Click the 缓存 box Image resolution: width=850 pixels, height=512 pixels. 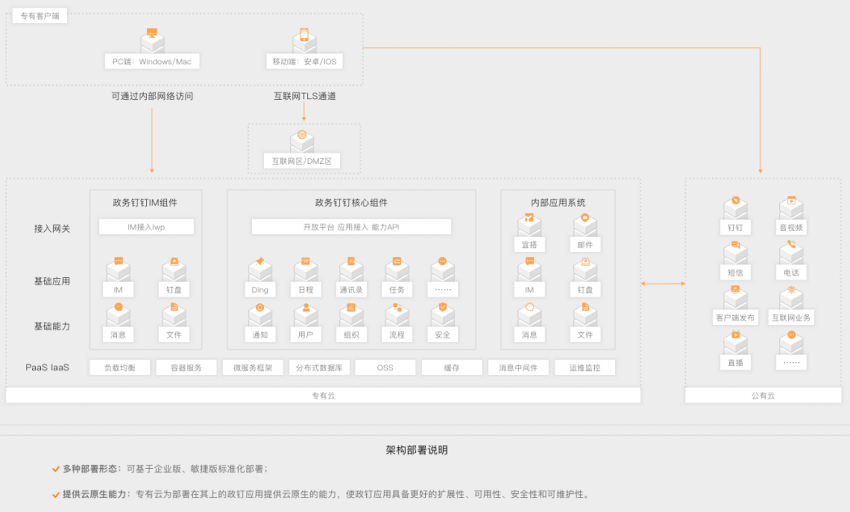[x=452, y=367]
